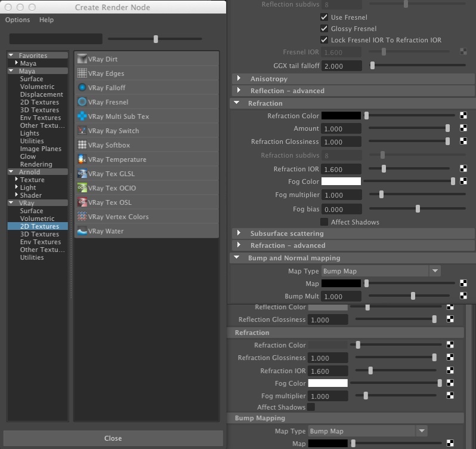Expand the Anisotropy section
The width and height of the screenshot is (476, 449).
[239, 78]
